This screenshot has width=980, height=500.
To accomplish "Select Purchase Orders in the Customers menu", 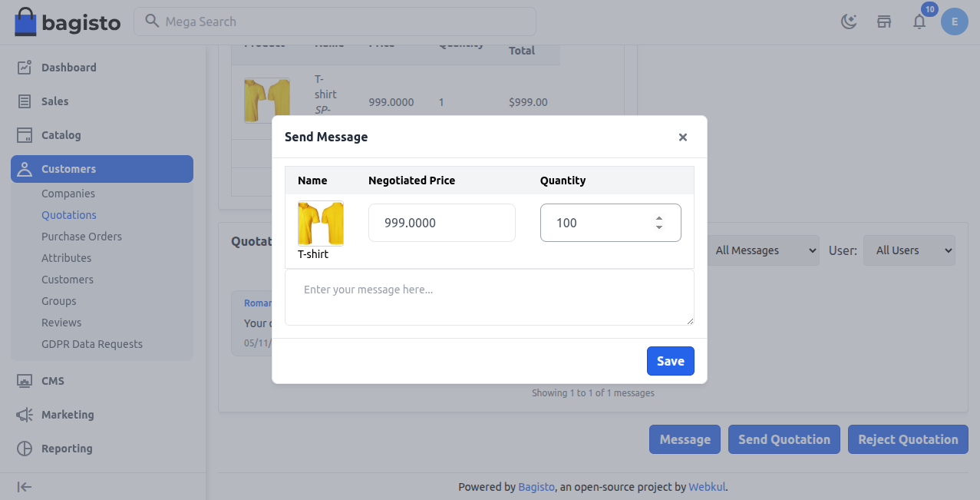I will (81, 236).
